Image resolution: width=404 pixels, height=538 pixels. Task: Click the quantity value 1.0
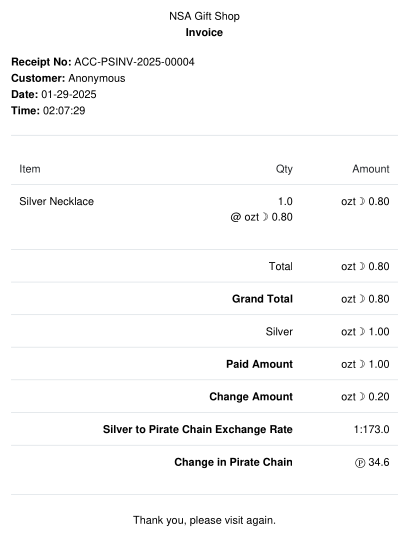click(285, 201)
